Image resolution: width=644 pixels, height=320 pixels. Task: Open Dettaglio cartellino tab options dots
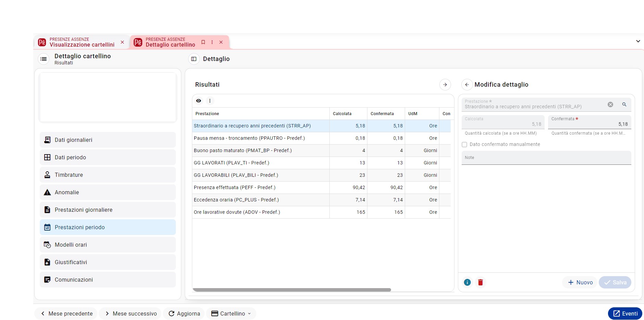pos(212,42)
